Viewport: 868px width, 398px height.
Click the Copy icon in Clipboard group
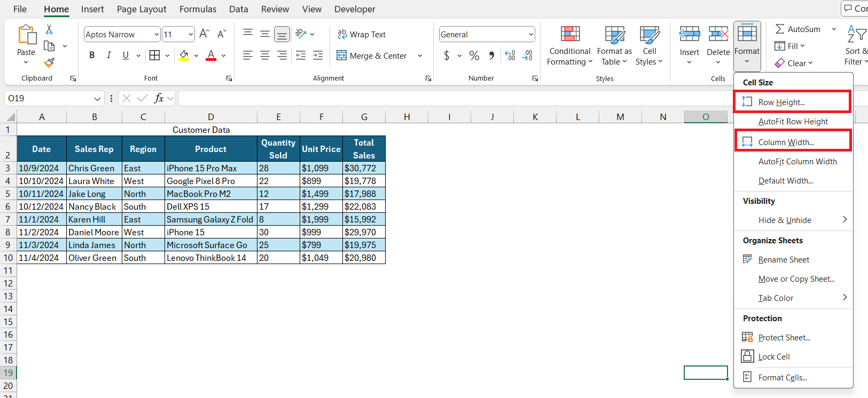tap(49, 46)
